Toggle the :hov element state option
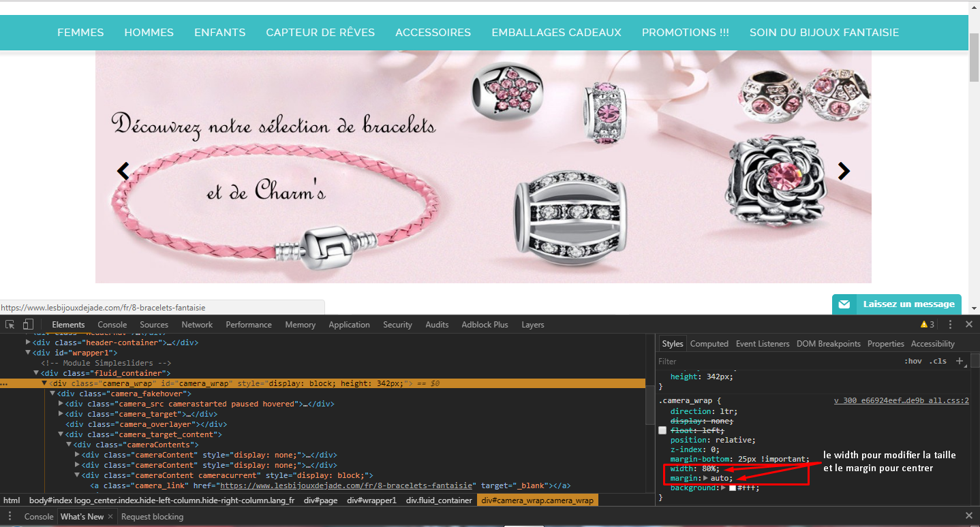Screen dimensions: 980x527 (x=913, y=362)
